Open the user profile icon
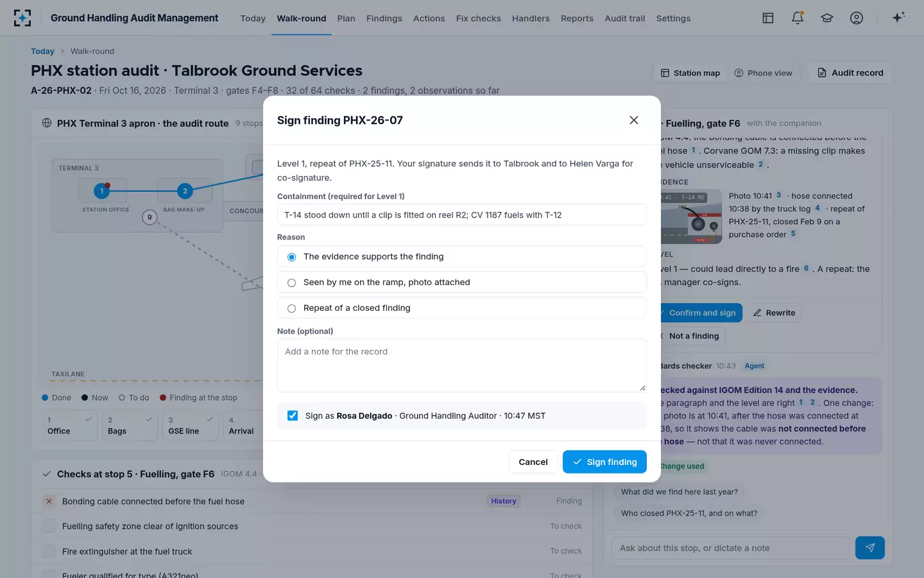This screenshot has height=578, width=924. click(857, 18)
